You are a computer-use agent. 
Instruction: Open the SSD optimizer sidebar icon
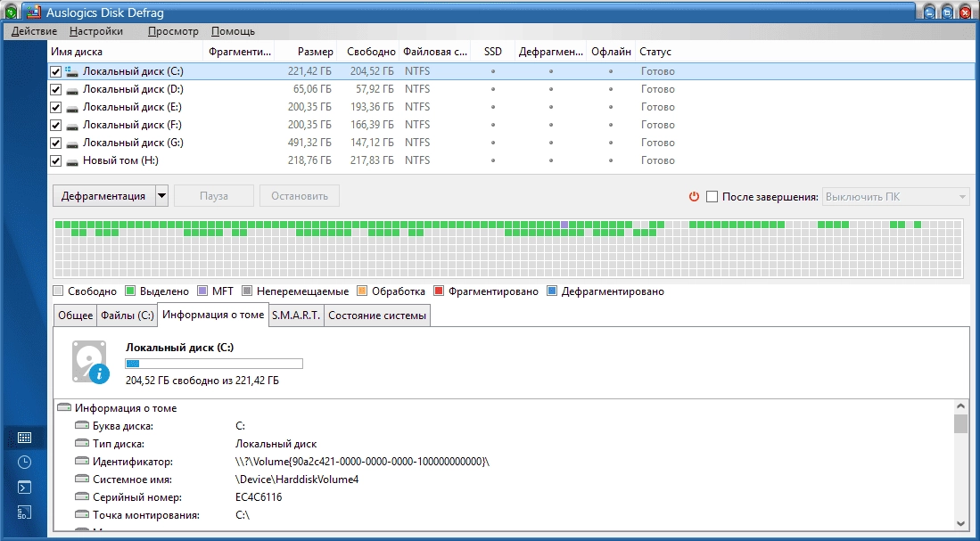(x=24, y=512)
